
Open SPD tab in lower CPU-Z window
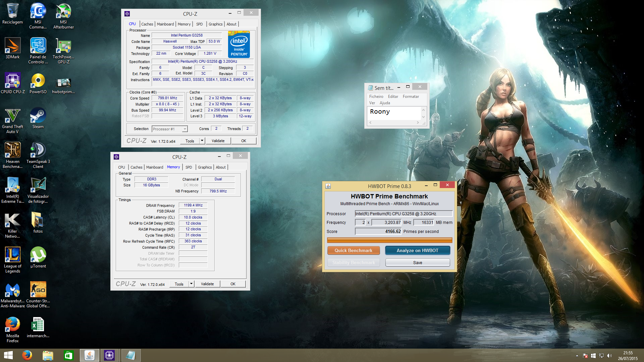[189, 167]
